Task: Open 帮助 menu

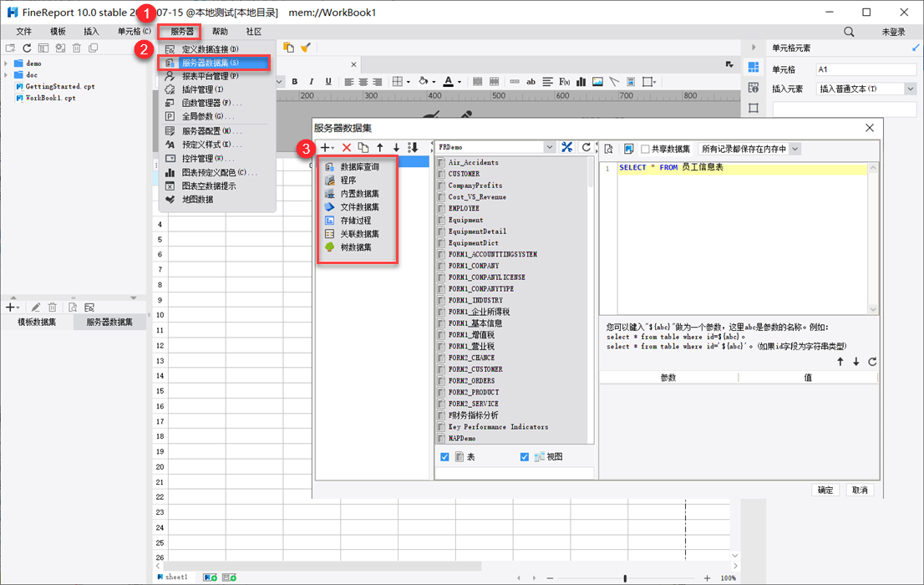Action: tap(220, 31)
